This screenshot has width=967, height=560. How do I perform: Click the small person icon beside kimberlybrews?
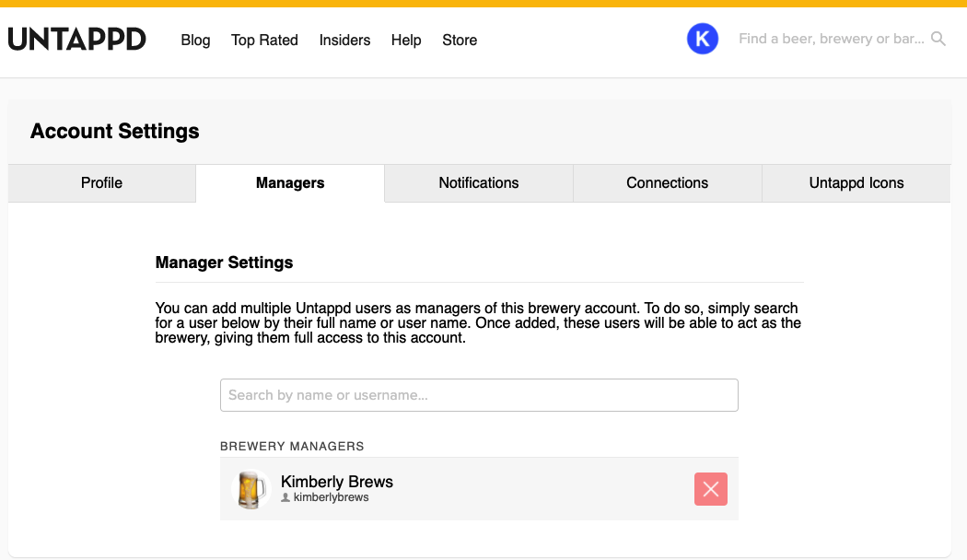tap(285, 497)
